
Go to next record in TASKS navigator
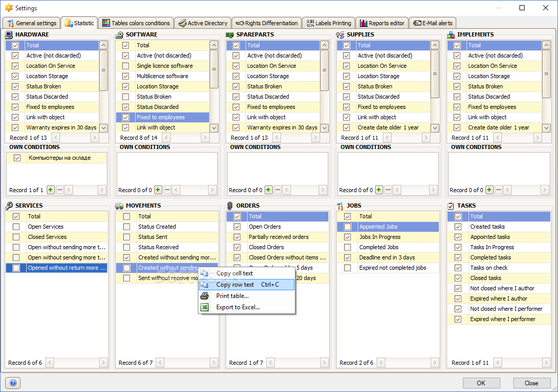(546, 363)
